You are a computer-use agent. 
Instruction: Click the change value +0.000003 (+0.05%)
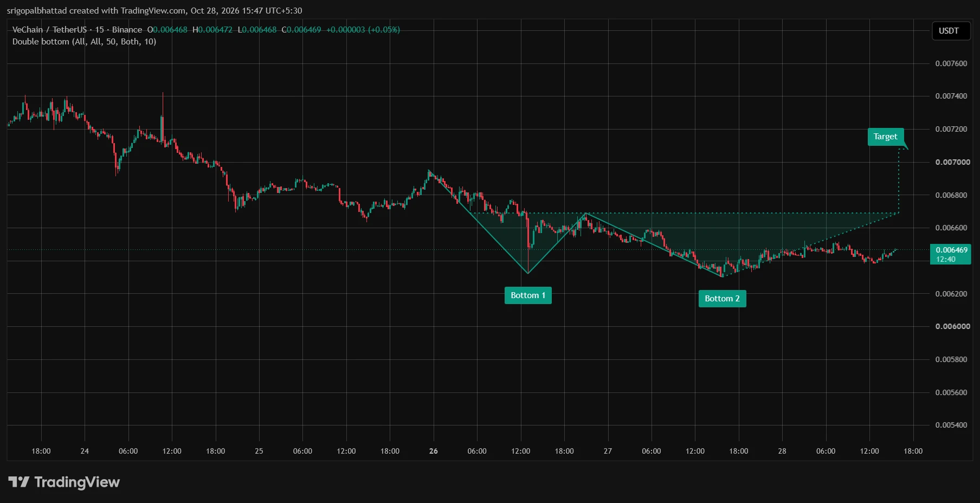(x=363, y=30)
